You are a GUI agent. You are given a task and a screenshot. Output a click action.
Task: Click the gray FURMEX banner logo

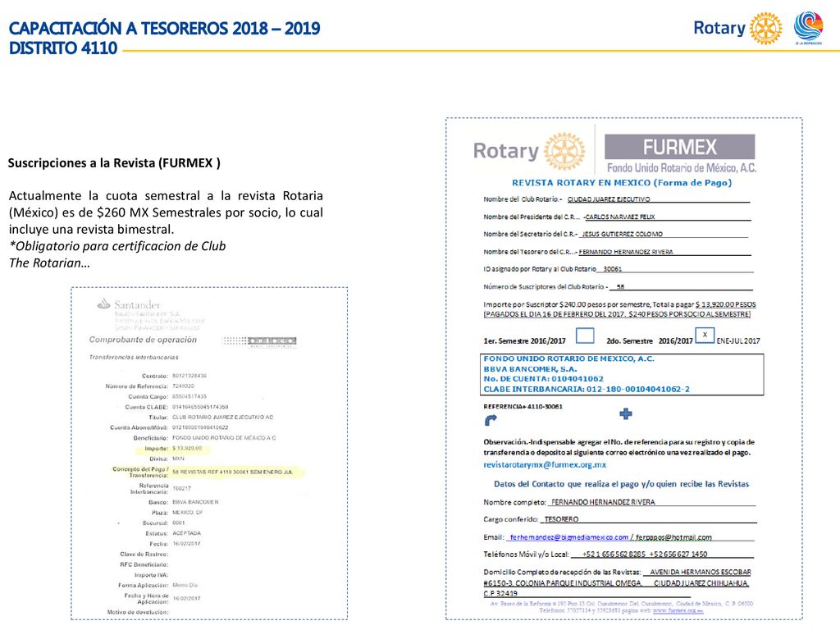(x=679, y=147)
